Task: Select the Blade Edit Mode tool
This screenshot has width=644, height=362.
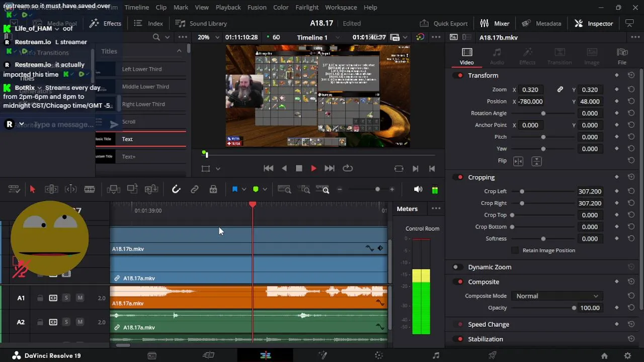Action: (90, 189)
